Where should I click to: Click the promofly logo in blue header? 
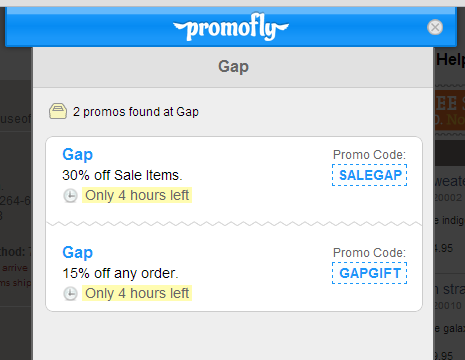point(231,27)
